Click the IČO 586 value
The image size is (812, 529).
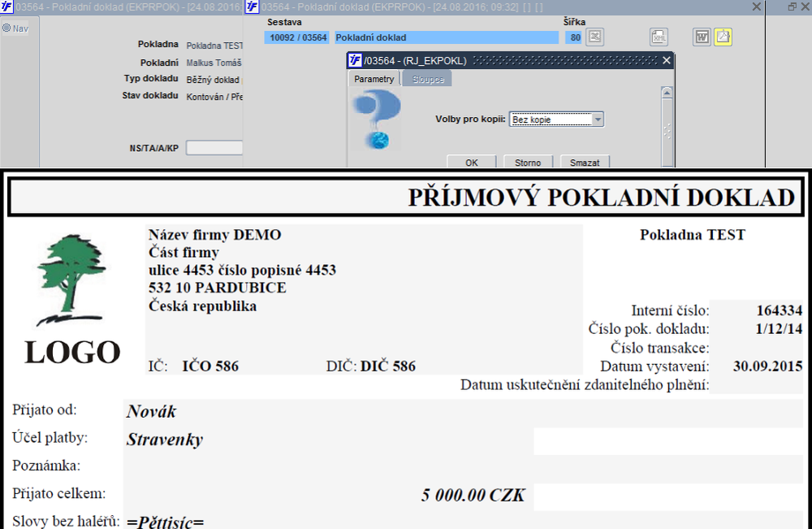point(210,366)
